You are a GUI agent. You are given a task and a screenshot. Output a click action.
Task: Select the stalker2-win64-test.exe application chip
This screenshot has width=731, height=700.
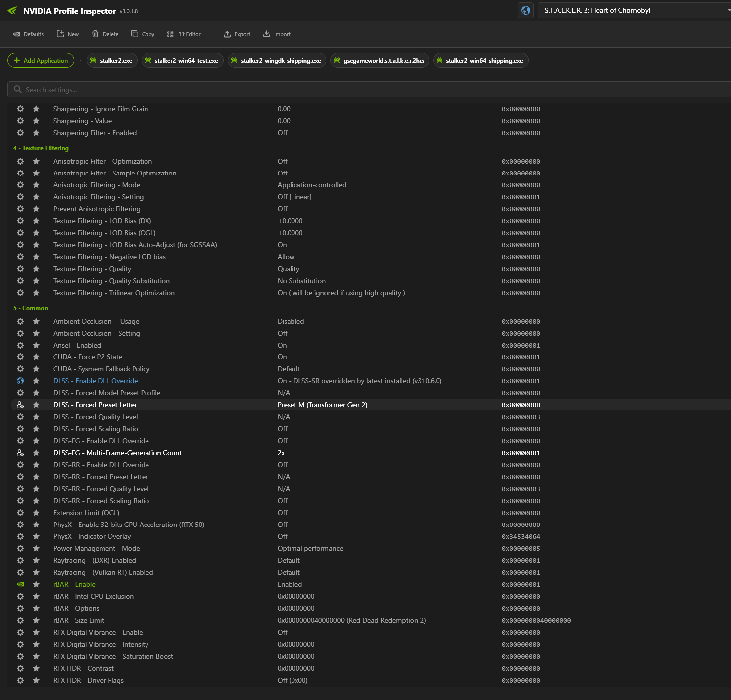(182, 60)
